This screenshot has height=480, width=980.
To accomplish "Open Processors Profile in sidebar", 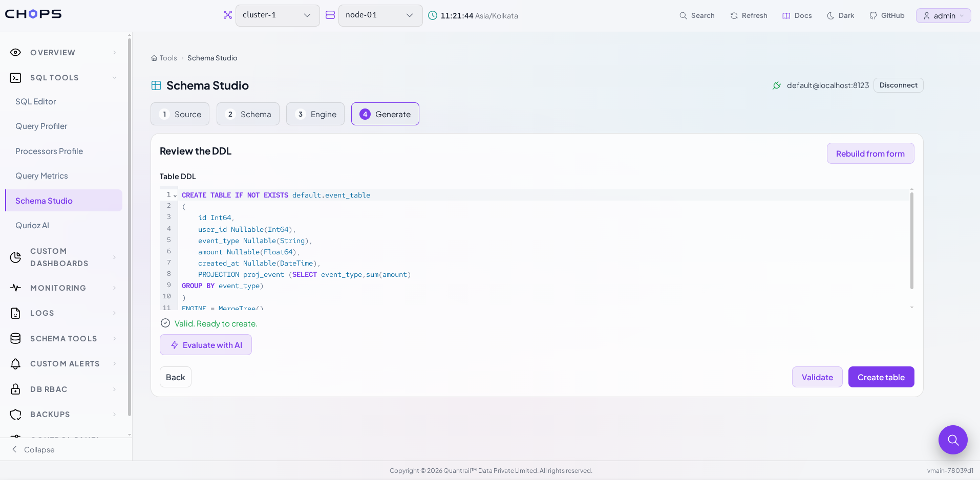I will (63, 151).
